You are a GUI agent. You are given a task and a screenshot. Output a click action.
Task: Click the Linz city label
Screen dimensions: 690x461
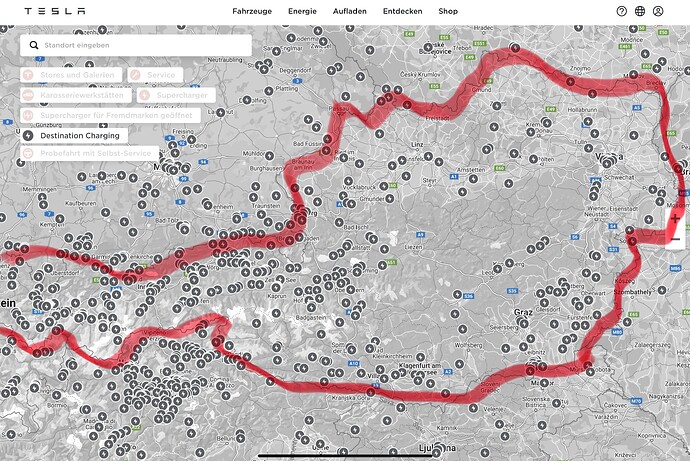point(417,144)
